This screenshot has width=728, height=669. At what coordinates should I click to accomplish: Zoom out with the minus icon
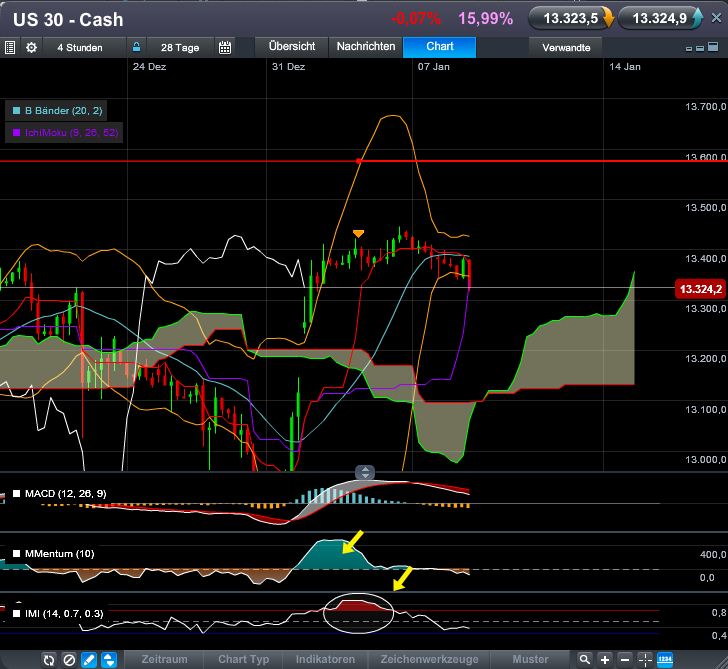pos(625,659)
